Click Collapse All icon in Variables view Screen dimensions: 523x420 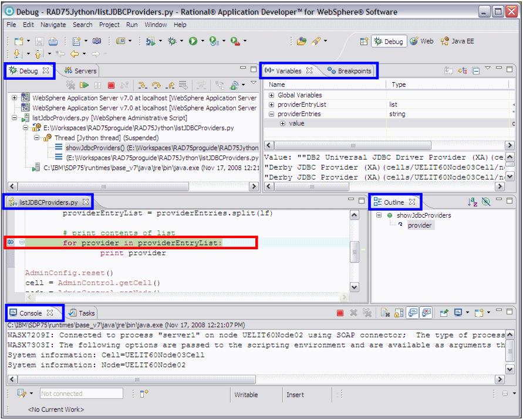(476, 70)
